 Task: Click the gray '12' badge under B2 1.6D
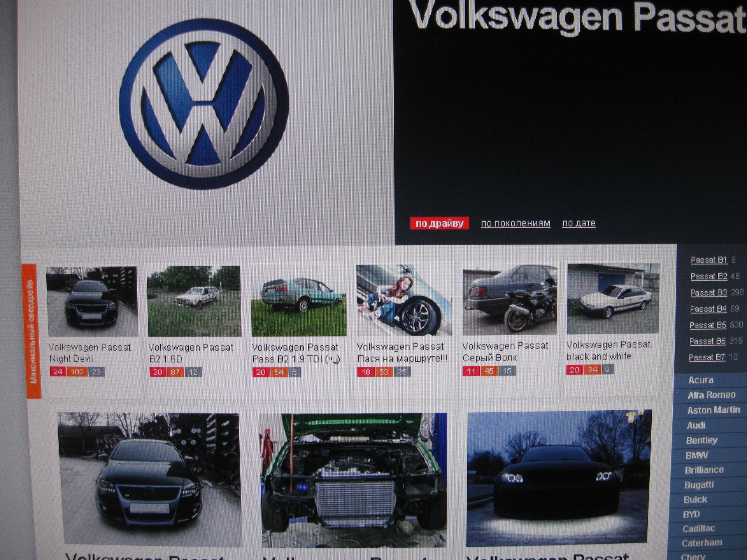[x=193, y=372]
